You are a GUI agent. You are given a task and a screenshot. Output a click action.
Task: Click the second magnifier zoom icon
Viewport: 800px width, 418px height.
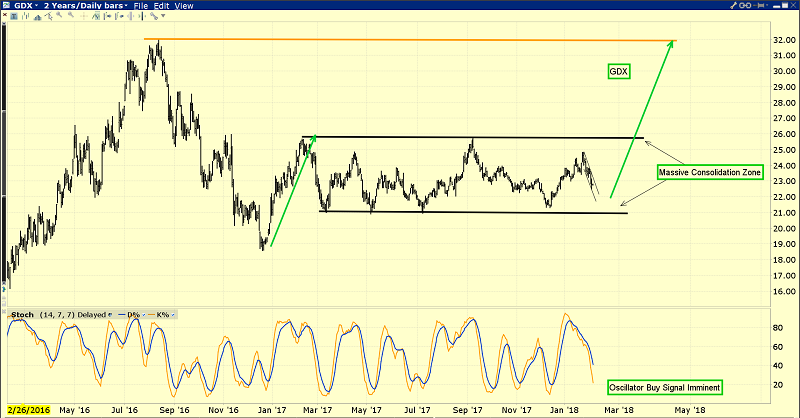pos(70,16)
